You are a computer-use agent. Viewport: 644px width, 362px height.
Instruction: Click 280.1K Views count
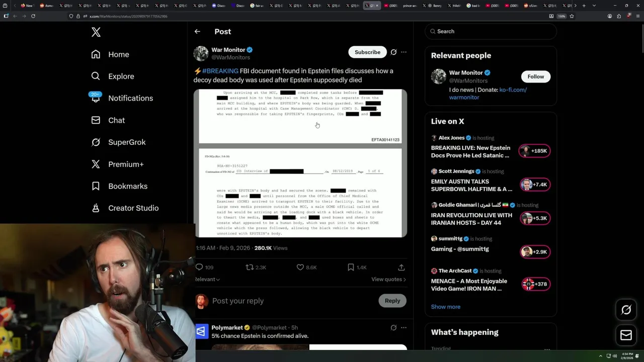[271, 248]
